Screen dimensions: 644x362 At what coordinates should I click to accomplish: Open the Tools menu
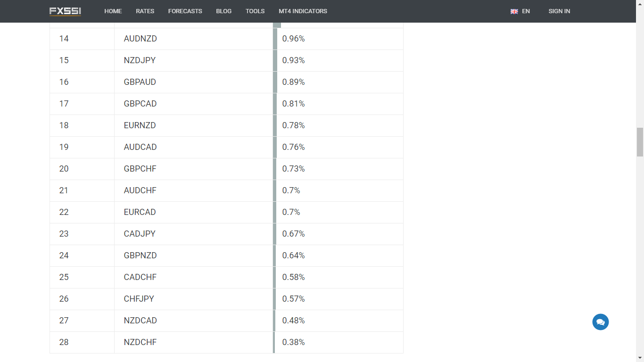click(x=255, y=11)
